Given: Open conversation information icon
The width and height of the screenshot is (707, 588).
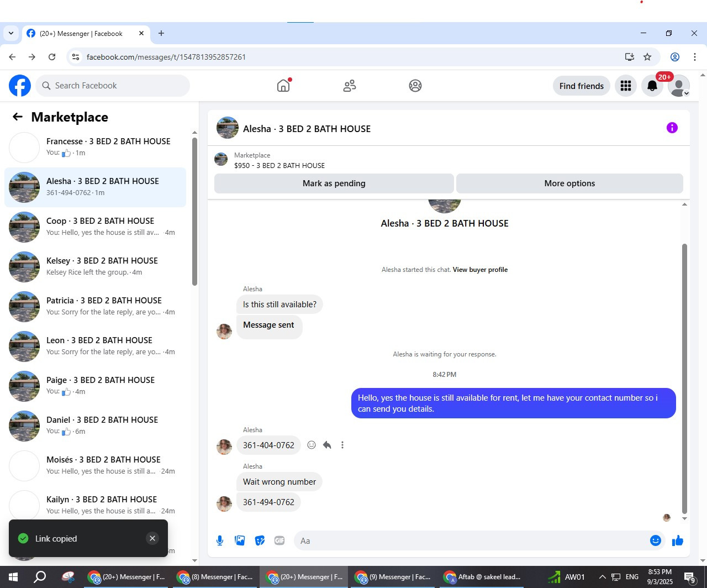Looking at the screenshot, I should tap(672, 128).
